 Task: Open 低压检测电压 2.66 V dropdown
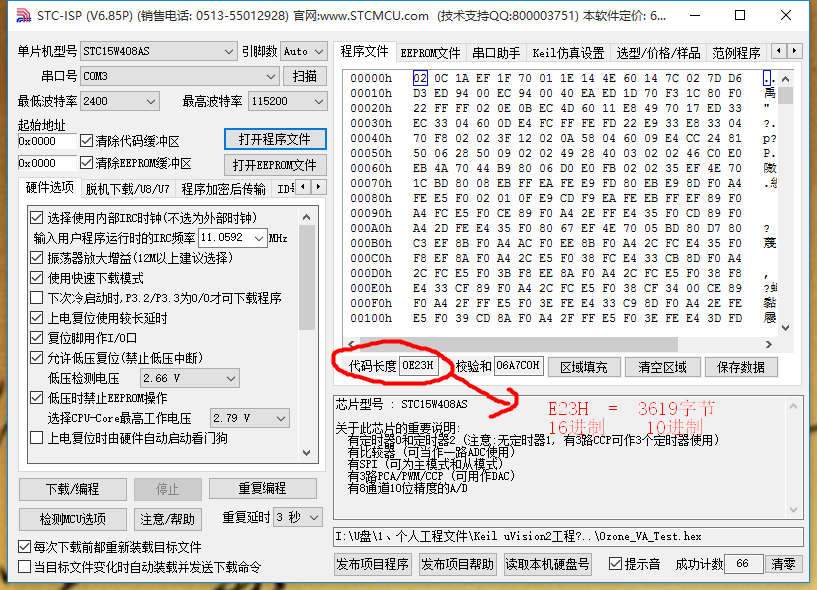[x=190, y=378]
